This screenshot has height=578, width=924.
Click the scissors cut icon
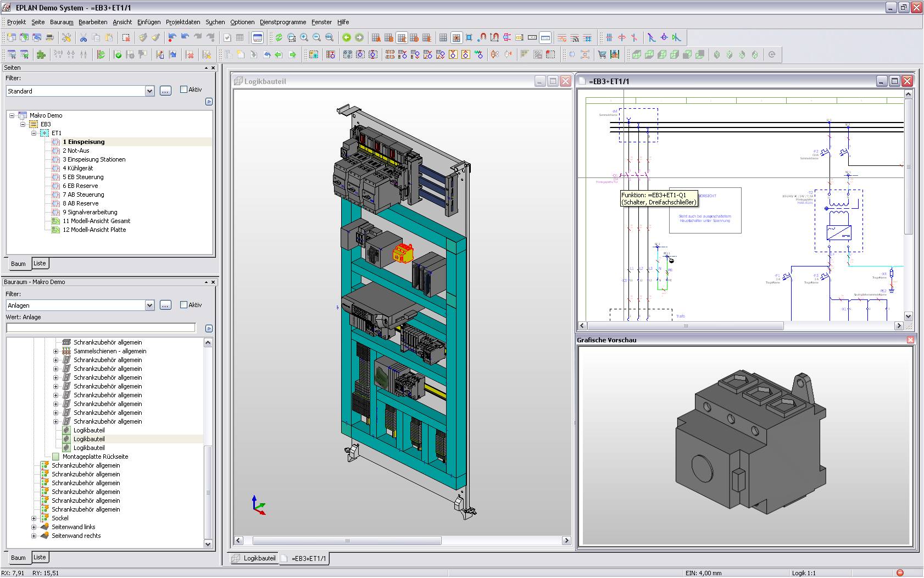84,37
